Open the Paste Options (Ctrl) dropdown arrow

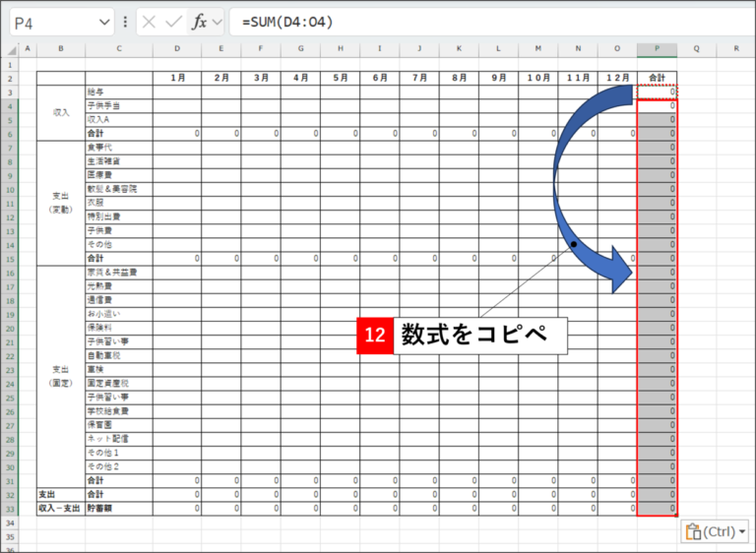pyautogui.click(x=741, y=531)
